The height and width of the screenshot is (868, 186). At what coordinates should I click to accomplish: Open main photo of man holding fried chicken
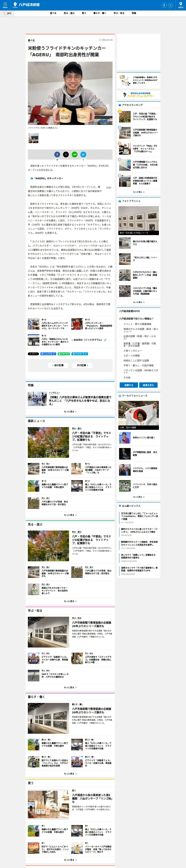[x=70, y=93]
